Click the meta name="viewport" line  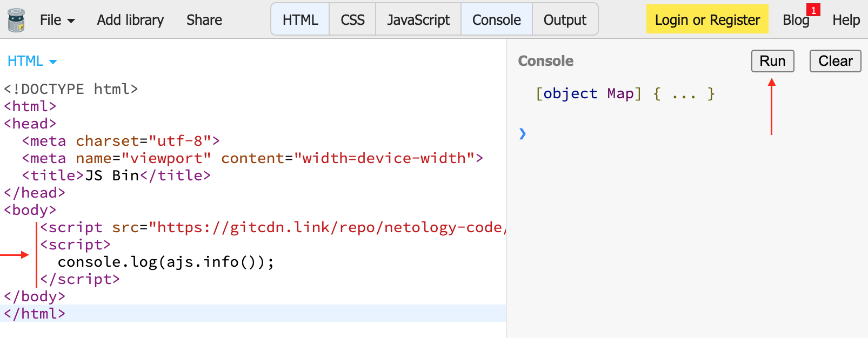252,158
